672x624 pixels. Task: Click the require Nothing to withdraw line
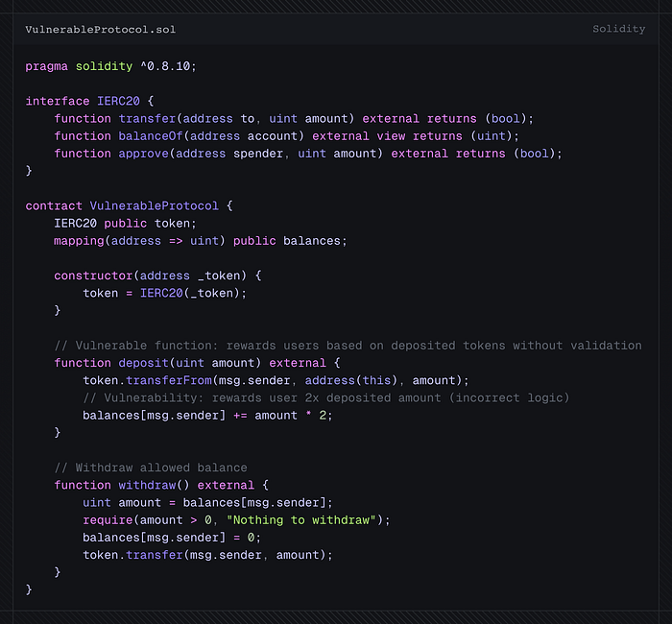tap(236, 520)
